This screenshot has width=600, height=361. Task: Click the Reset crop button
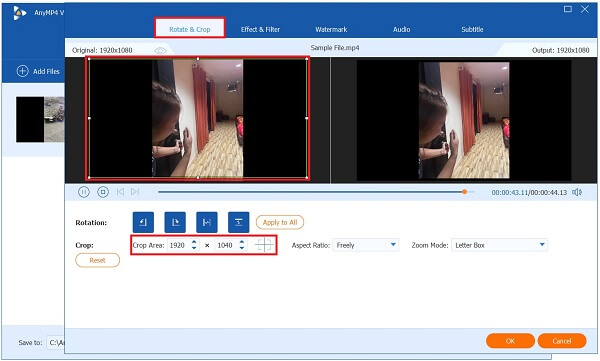click(x=97, y=260)
